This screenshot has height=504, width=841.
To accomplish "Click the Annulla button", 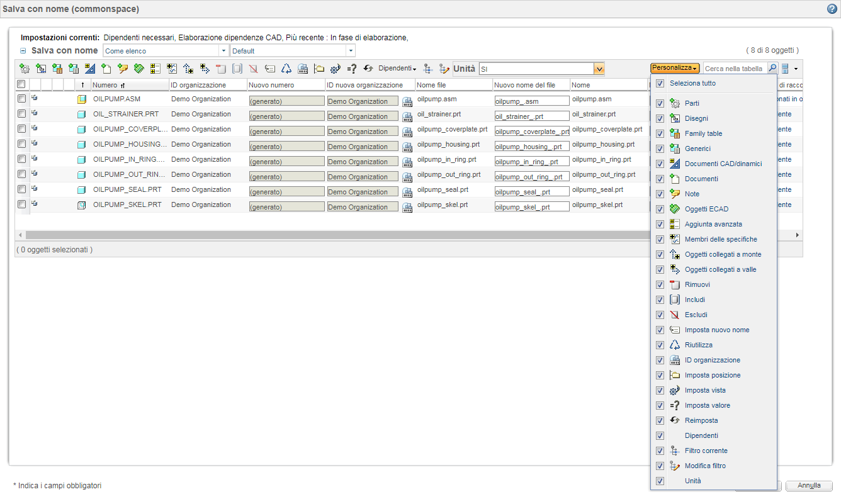I will [809, 486].
